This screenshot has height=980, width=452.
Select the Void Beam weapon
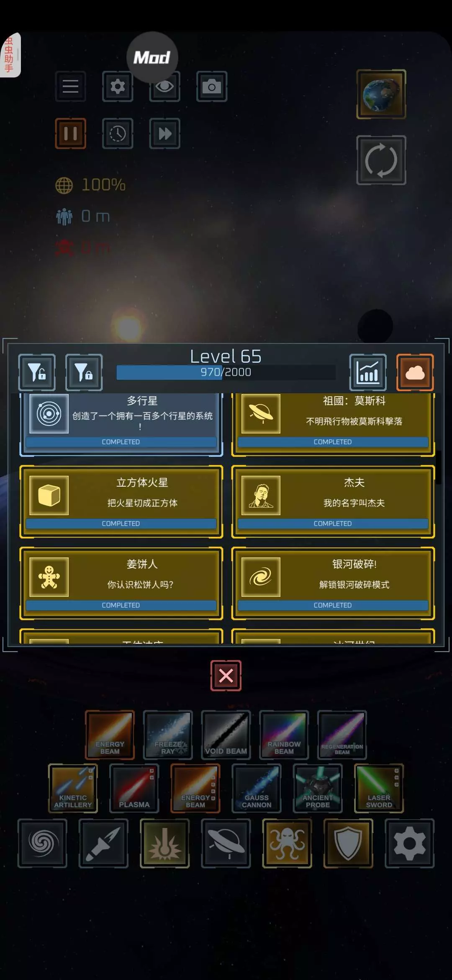[x=226, y=735]
